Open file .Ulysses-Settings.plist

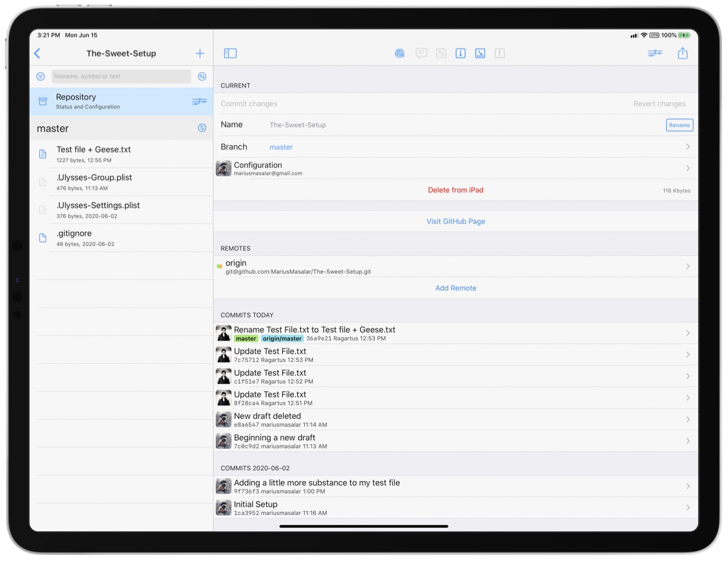[121, 210]
